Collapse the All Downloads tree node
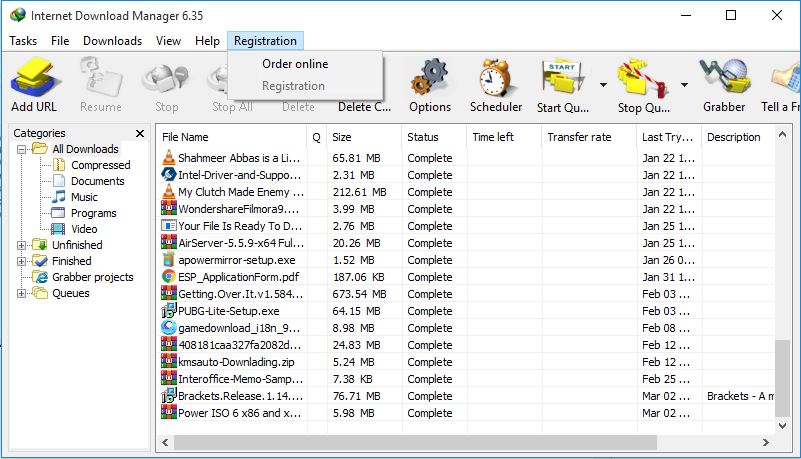Screen dimensions: 801x459 21,149
